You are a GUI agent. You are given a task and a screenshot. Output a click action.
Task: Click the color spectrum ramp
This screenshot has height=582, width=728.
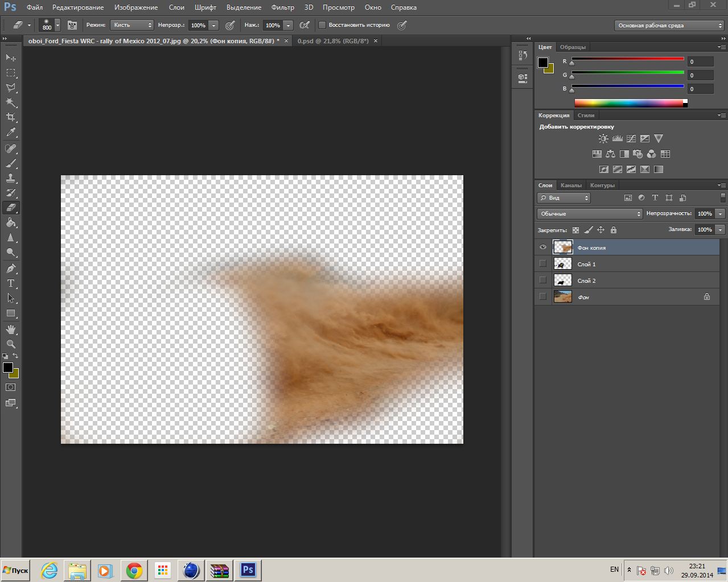tap(629, 103)
